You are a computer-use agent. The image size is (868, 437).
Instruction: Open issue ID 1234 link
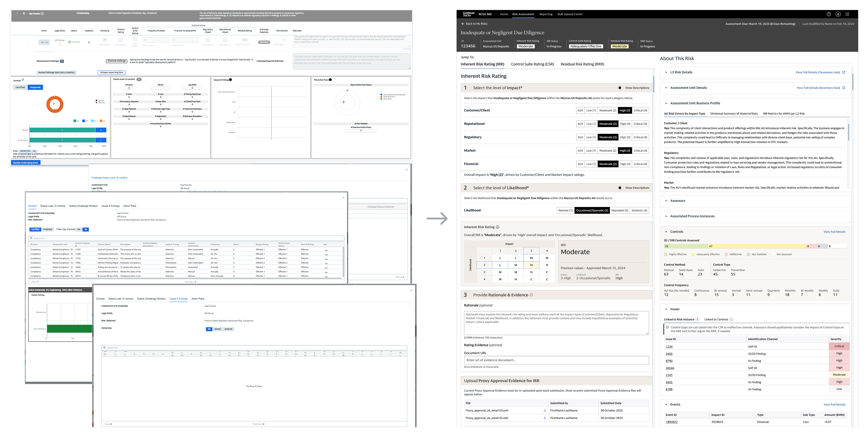pyautogui.click(x=669, y=347)
